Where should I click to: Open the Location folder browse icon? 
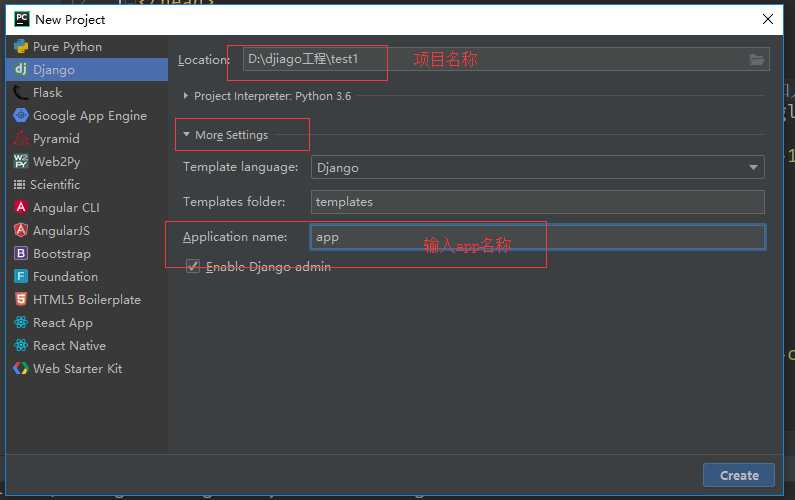point(756,59)
